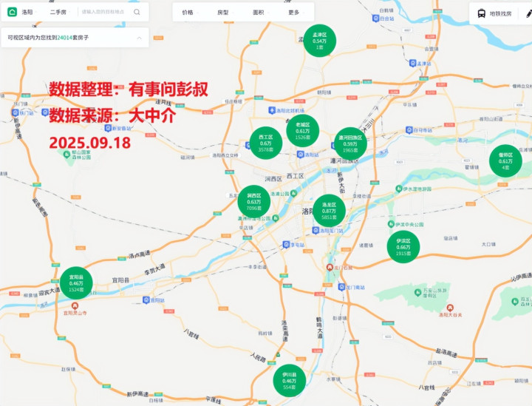Select the 伊滨区 district bubble
The height and width of the screenshot is (406, 532).
tap(403, 247)
